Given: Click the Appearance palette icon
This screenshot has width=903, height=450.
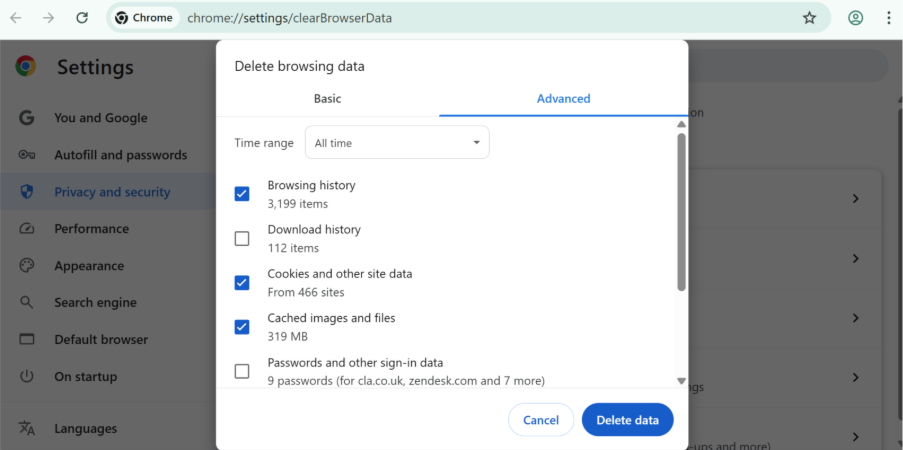Looking at the screenshot, I should pyautogui.click(x=26, y=266).
